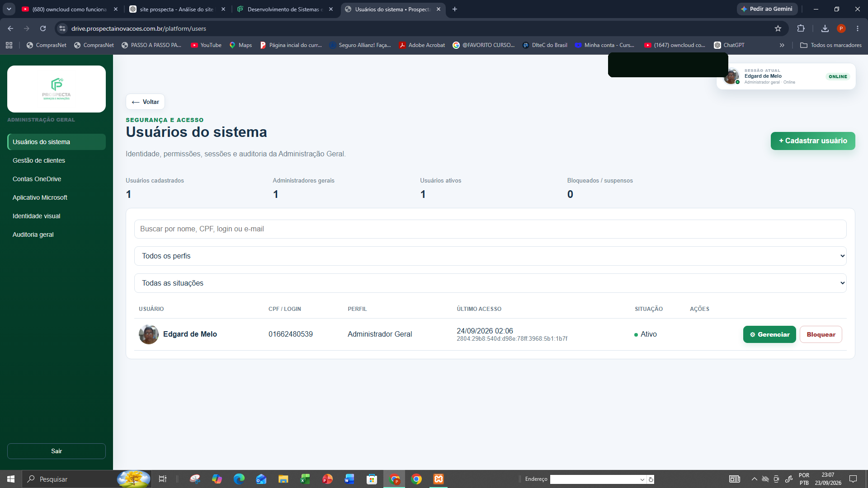Screen dimensions: 868x488
Task: Click the ONLINE badge in session card
Action: pyautogui.click(x=838, y=77)
